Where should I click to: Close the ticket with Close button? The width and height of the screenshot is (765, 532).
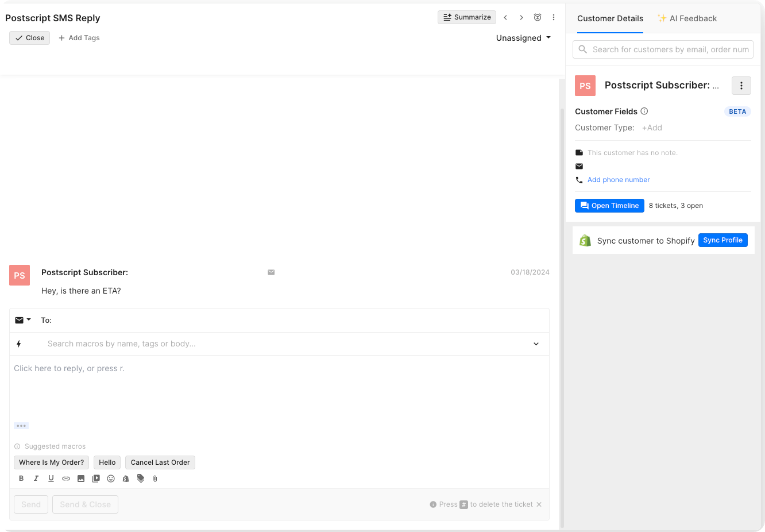[x=30, y=38]
